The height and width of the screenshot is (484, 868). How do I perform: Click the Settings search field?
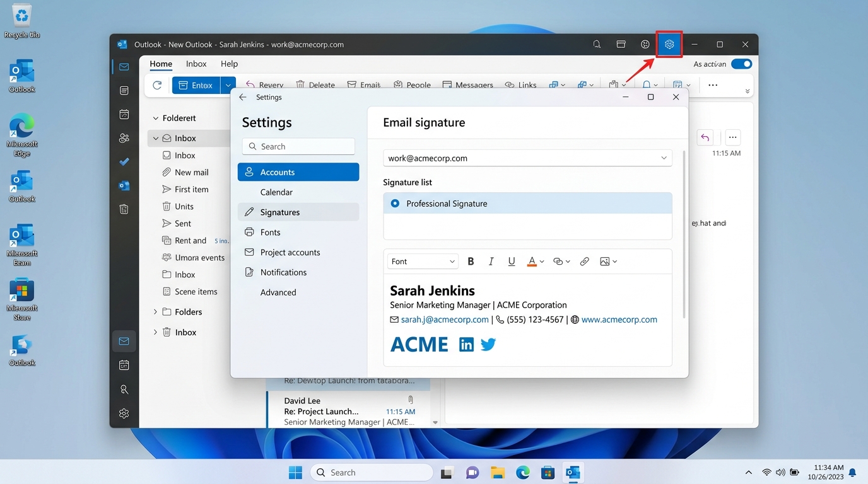(298, 146)
